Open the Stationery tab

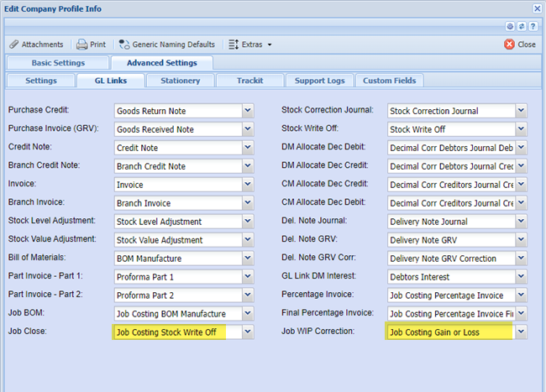click(x=180, y=81)
